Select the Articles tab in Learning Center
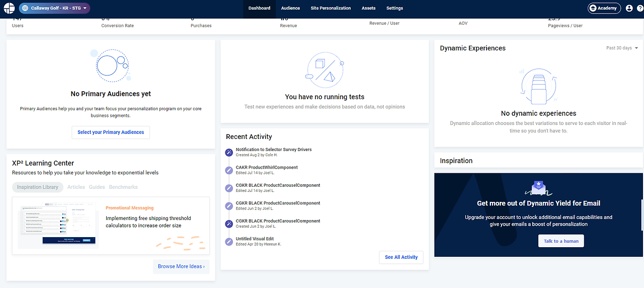Image resolution: width=644 pixels, height=288 pixels. [76, 187]
